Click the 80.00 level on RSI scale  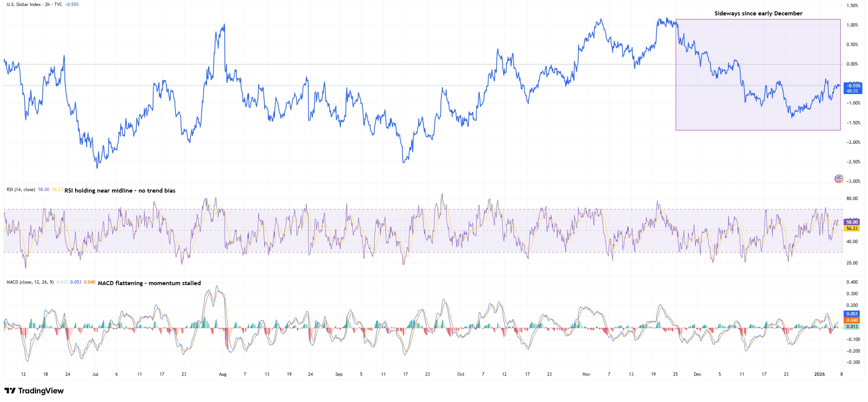pos(852,199)
